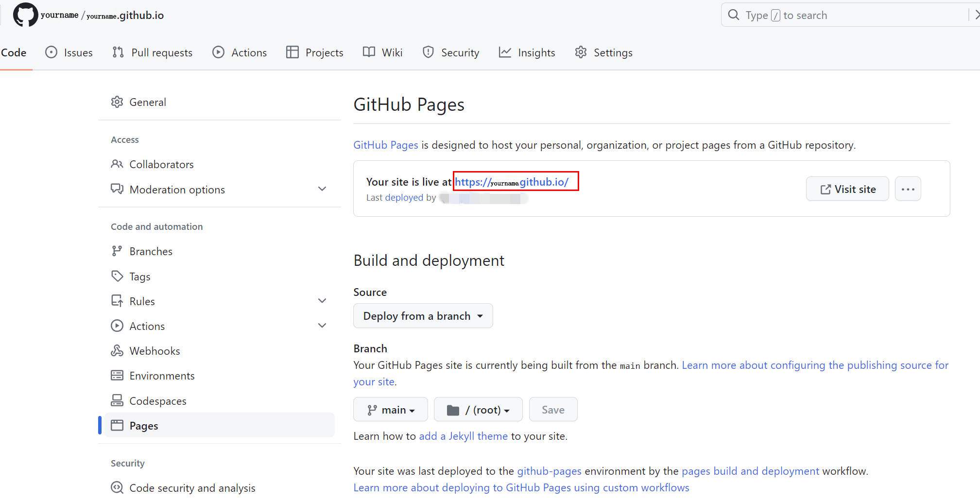Click the Webhooks icon
Image resolution: width=980 pixels, height=501 pixels.
[x=117, y=351]
